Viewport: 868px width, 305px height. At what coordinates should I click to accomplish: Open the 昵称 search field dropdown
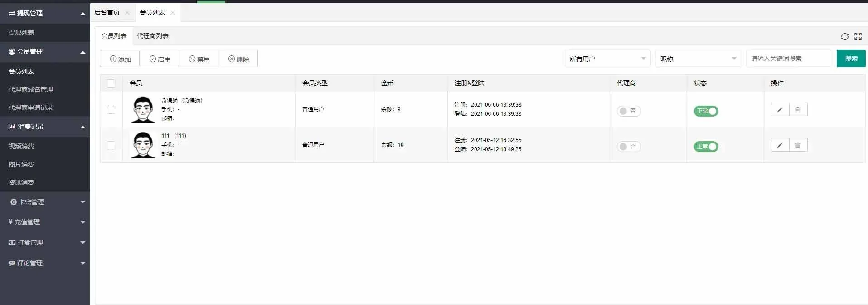pos(698,59)
